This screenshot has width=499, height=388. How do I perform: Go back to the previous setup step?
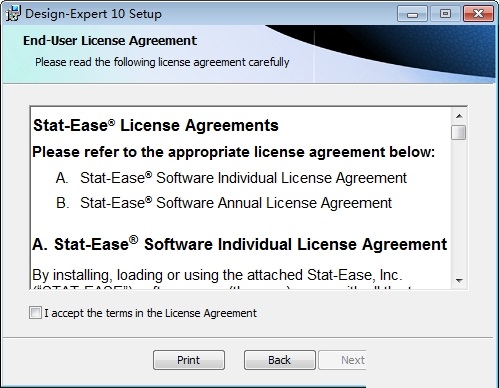pos(280,360)
